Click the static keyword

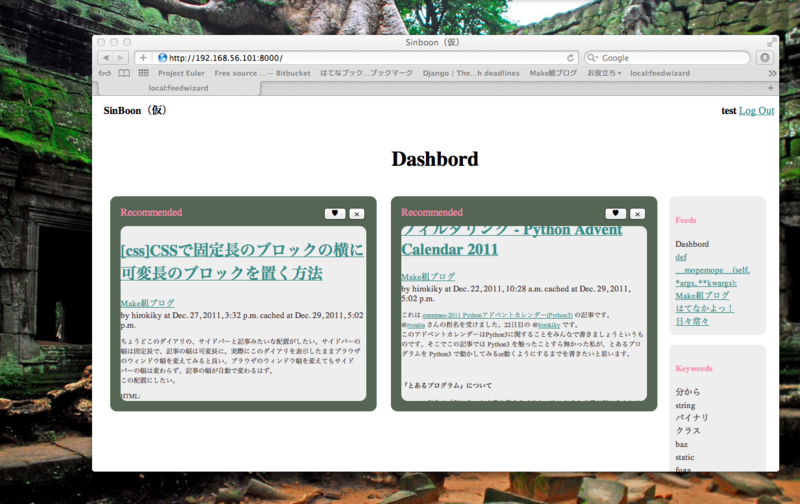(685, 457)
